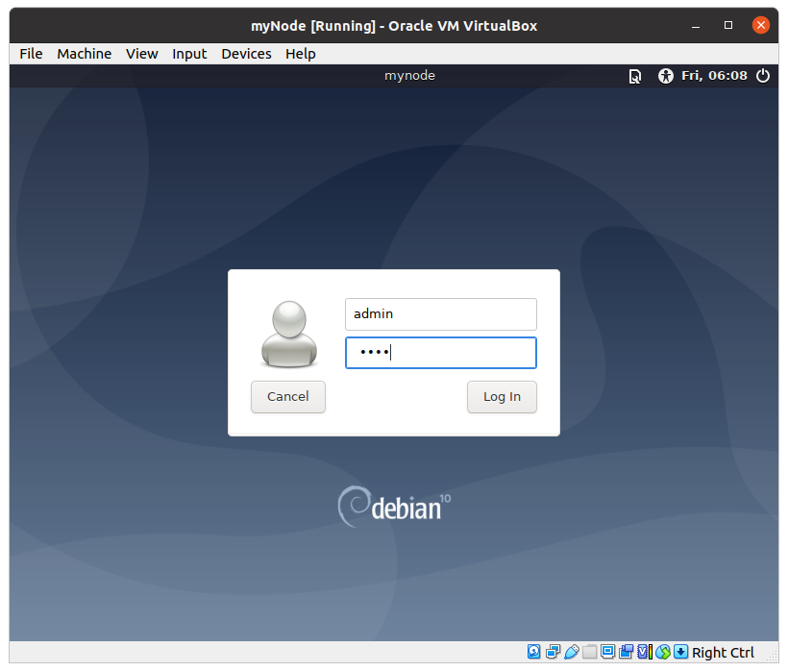Click the virtualization CPU status icon
Screen dimensions: 788x672
pyautogui.click(x=645, y=652)
